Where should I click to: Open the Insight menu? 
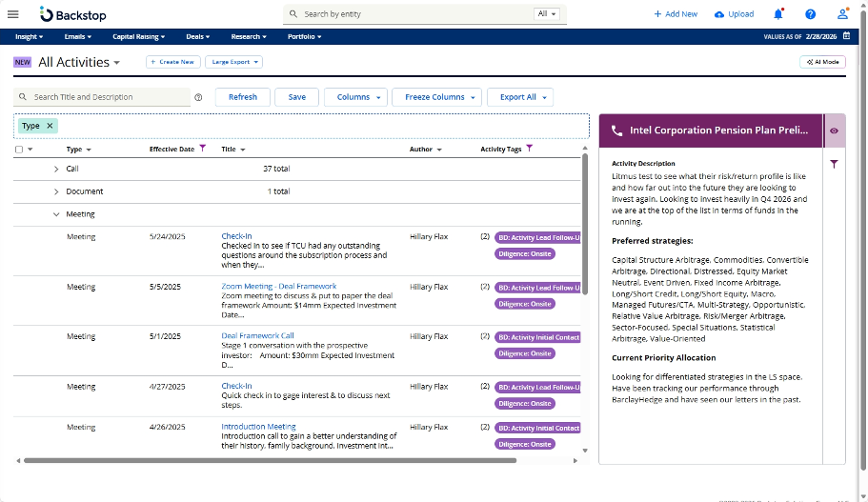29,36
